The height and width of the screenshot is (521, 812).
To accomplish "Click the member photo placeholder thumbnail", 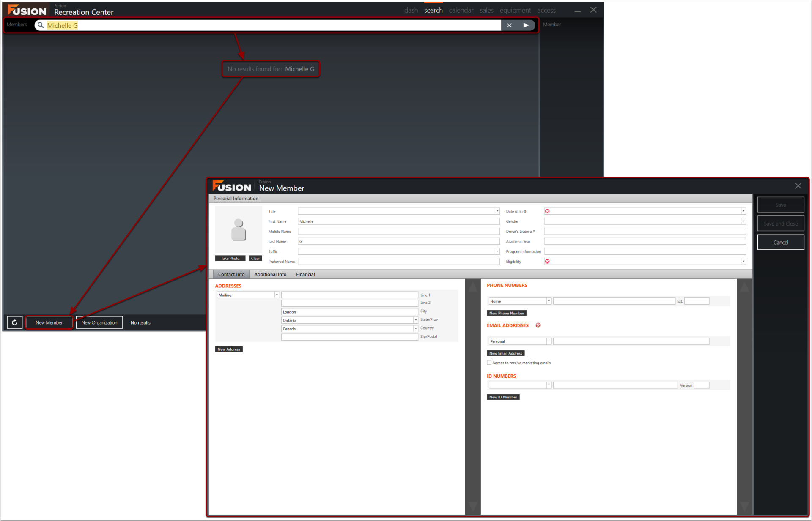I will (239, 230).
